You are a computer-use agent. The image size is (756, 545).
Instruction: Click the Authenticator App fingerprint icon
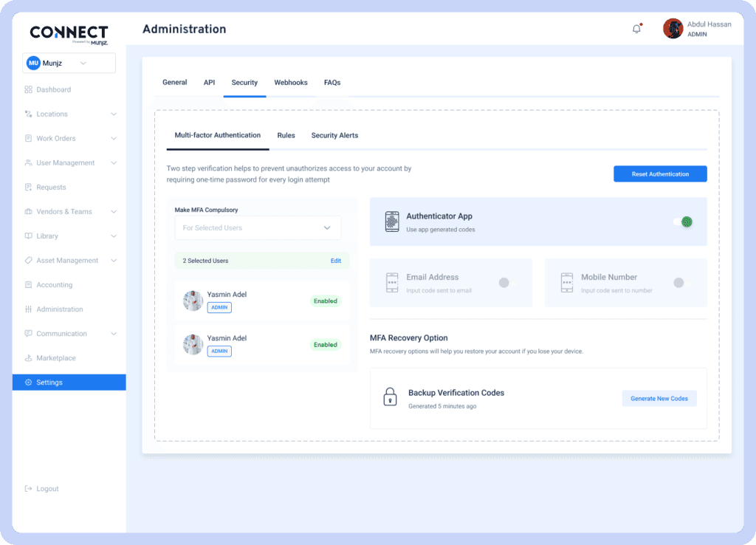coord(392,222)
